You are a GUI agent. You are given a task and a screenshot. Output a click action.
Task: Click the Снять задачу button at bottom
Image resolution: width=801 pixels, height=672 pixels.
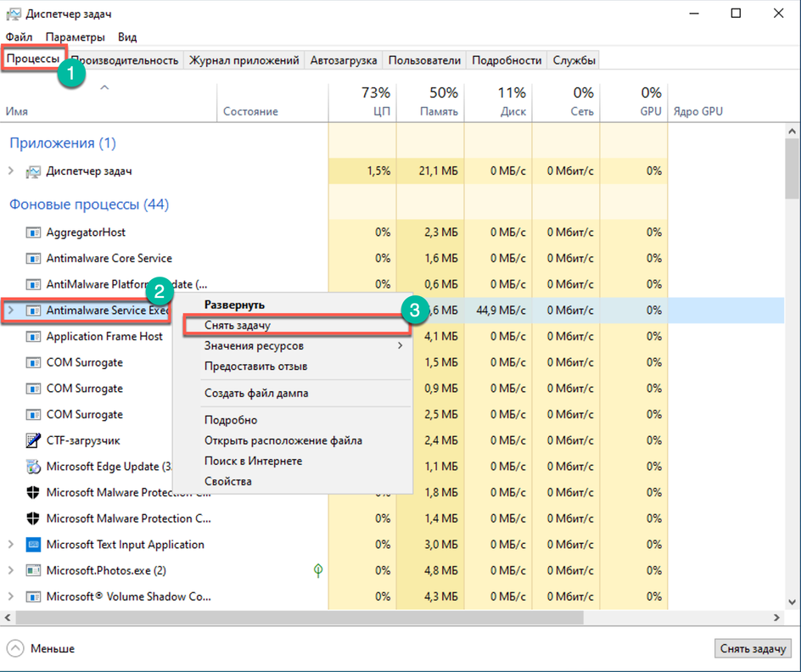(753, 648)
